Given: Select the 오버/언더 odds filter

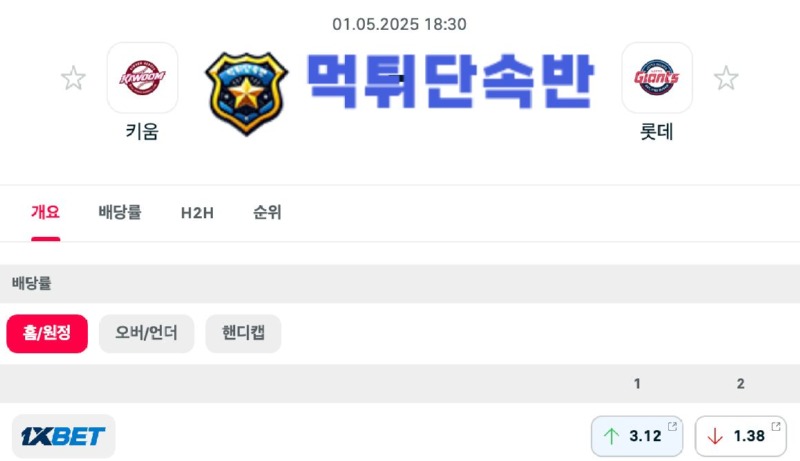Looking at the screenshot, I should 146,334.
